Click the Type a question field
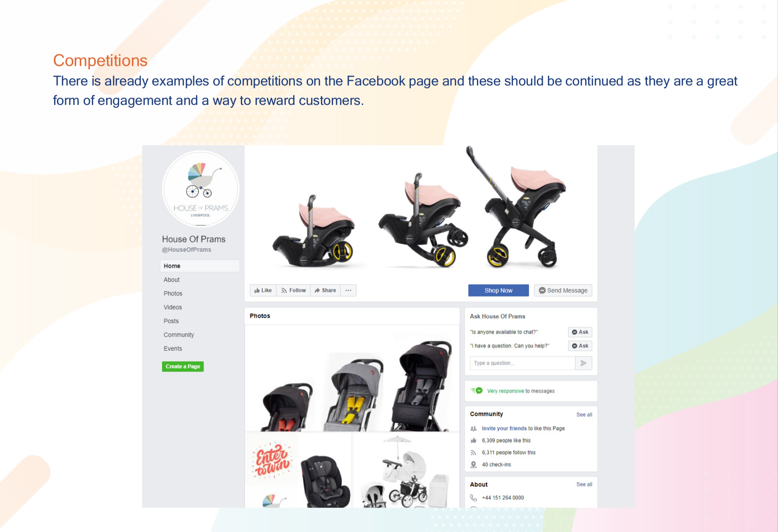The image size is (778, 532). 523,363
